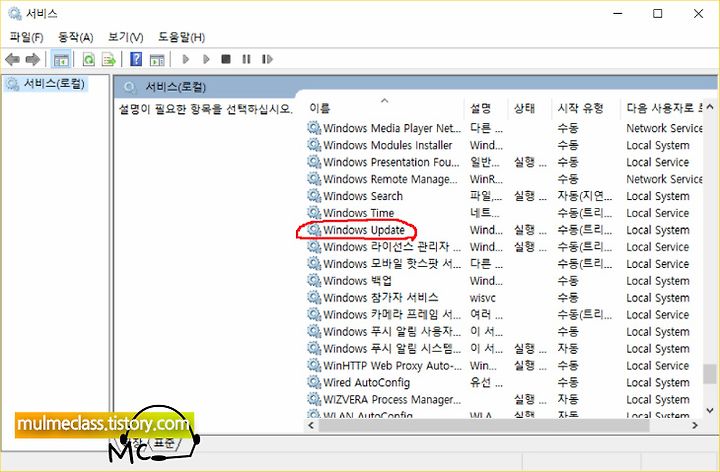
Task: Click the gear icon beside Windows 백업
Action: tap(314, 281)
